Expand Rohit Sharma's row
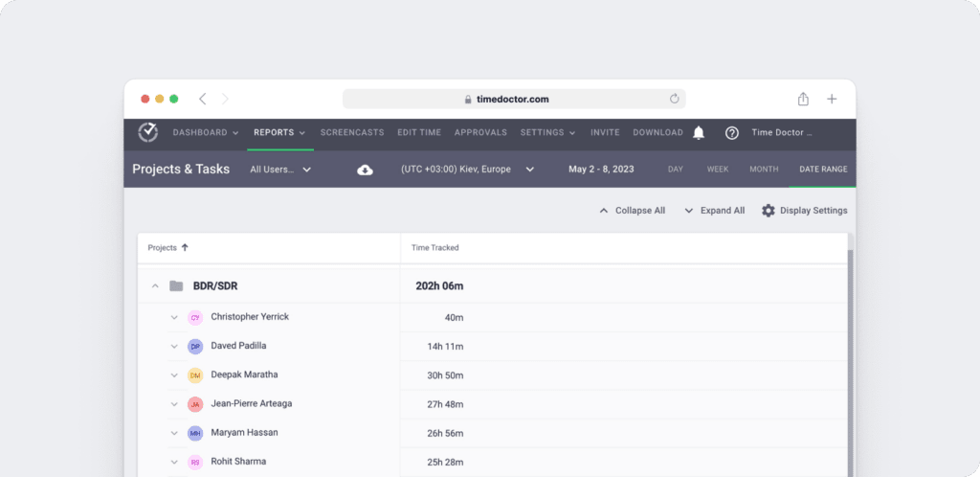Image resolution: width=980 pixels, height=477 pixels. 174,462
